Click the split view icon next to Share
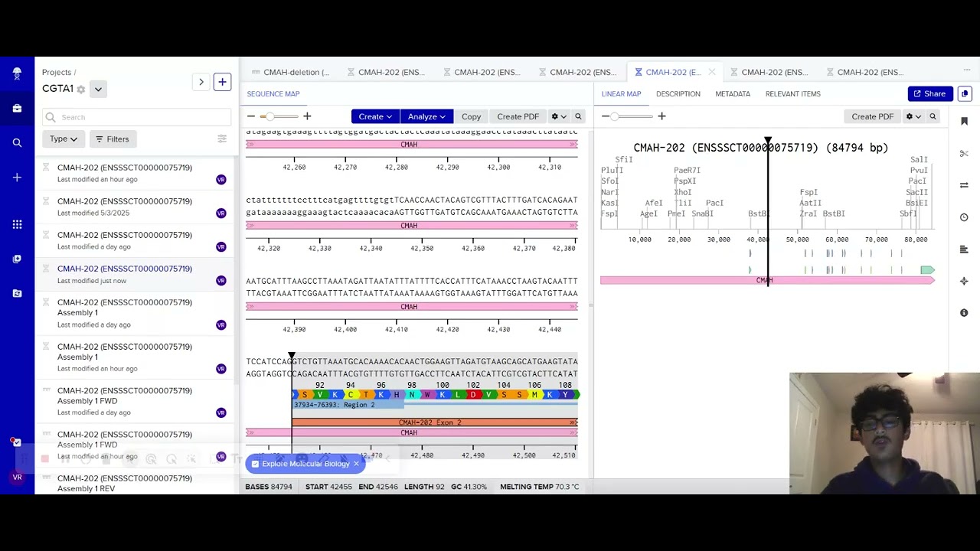 point(965,93)
